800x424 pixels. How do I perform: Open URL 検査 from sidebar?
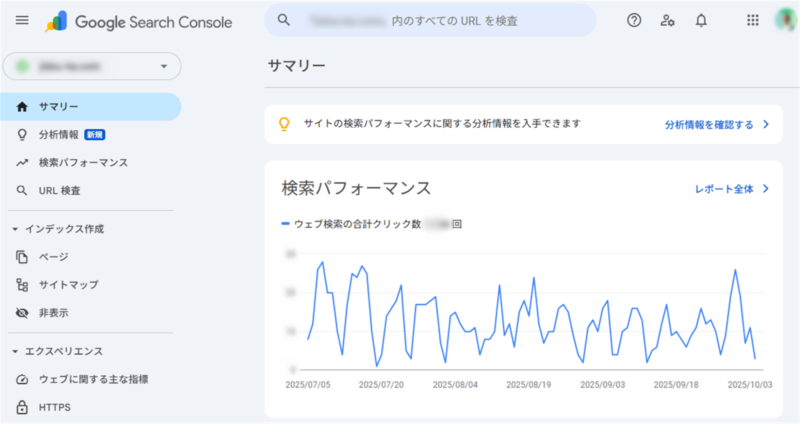(59, 190)
